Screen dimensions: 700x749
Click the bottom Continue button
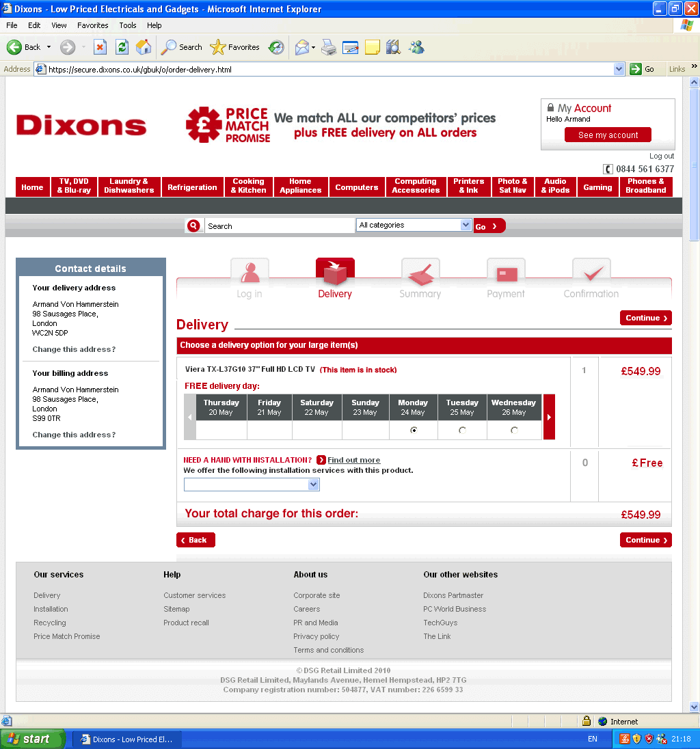[x=645, y=540]
